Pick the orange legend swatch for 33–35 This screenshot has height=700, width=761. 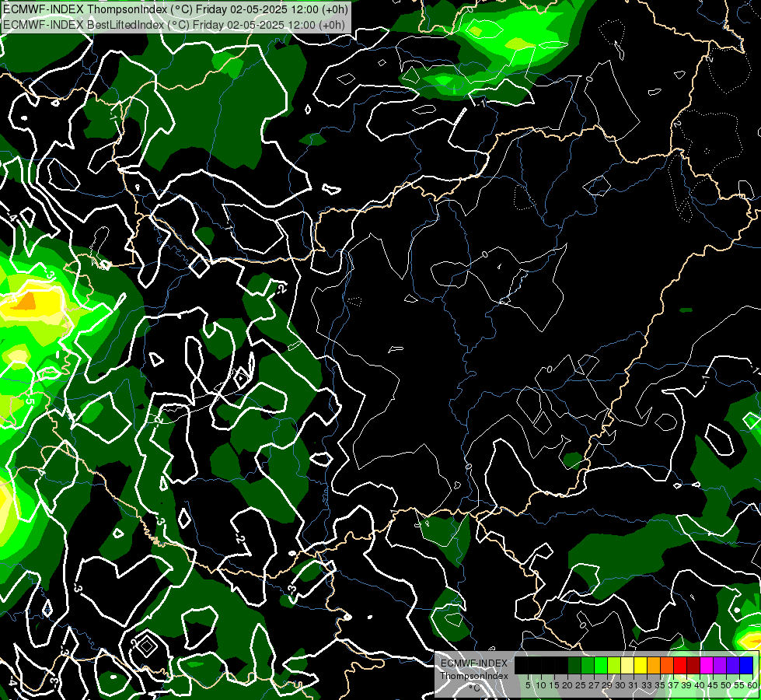coord(654,665)
